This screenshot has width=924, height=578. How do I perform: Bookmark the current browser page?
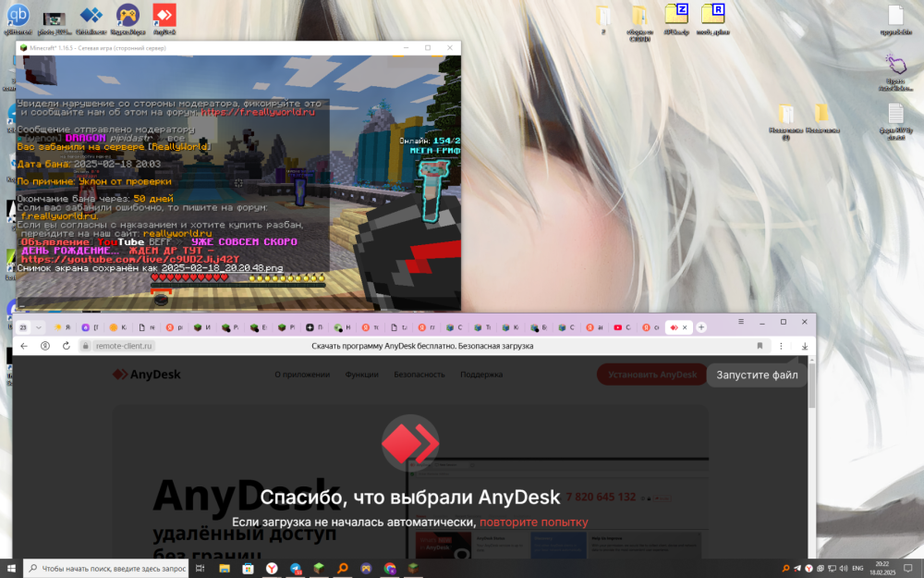[x=760, y=346]
